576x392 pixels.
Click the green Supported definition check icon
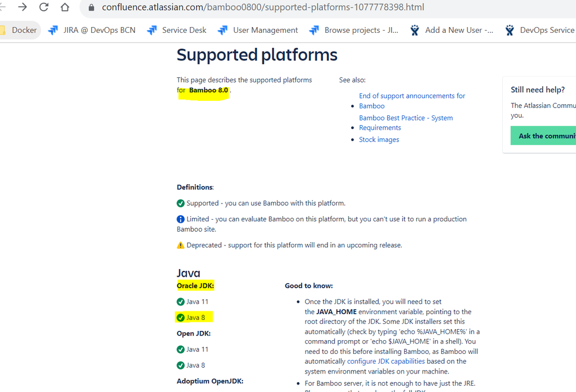(180, 203)
